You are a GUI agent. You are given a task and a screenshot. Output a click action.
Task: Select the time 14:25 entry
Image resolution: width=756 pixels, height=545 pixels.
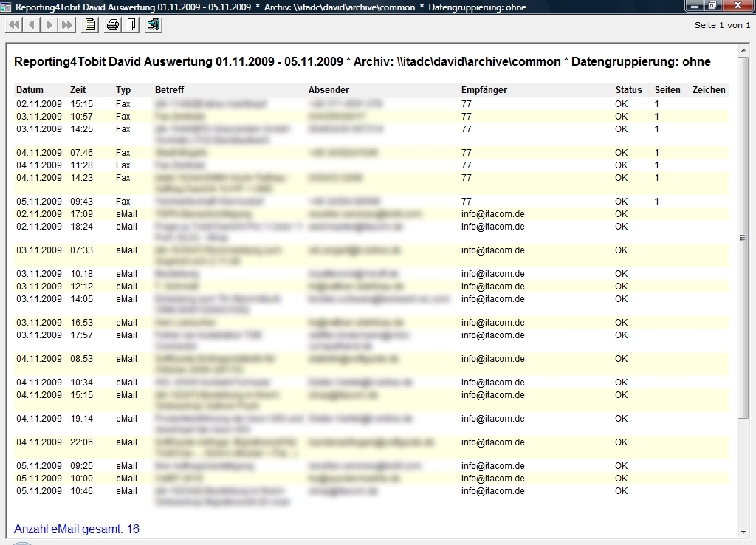(81, 128)
